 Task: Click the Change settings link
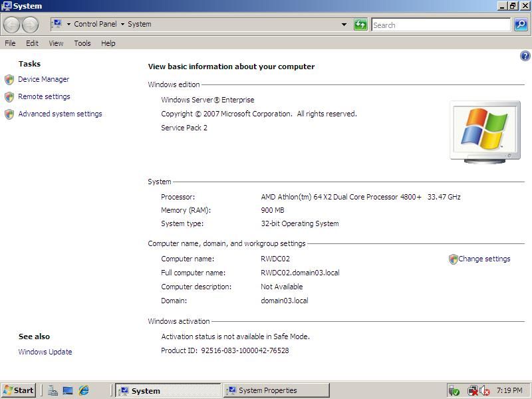click(484, 259)
